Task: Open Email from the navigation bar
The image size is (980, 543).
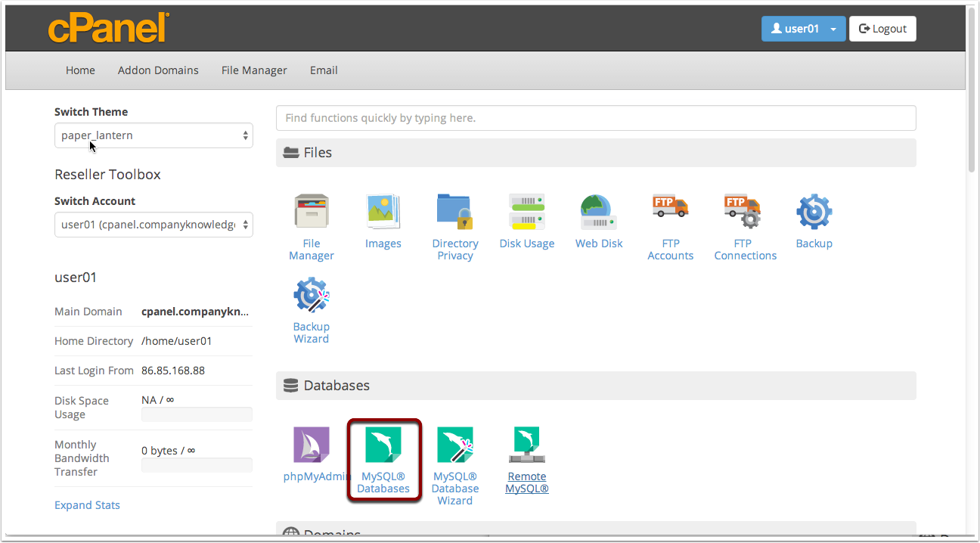Action: click(x=324, y=70)
